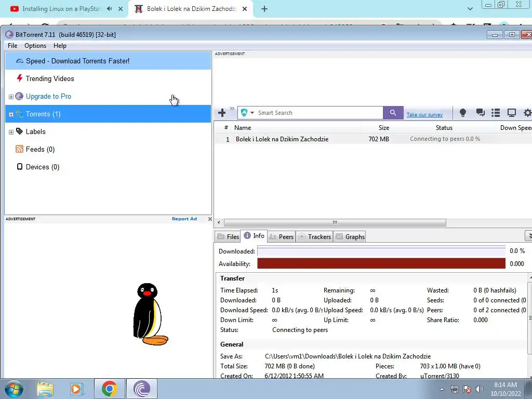Click the RSS Feeds icon
This screenshot has width=532, height=399.
pos(19,149)
